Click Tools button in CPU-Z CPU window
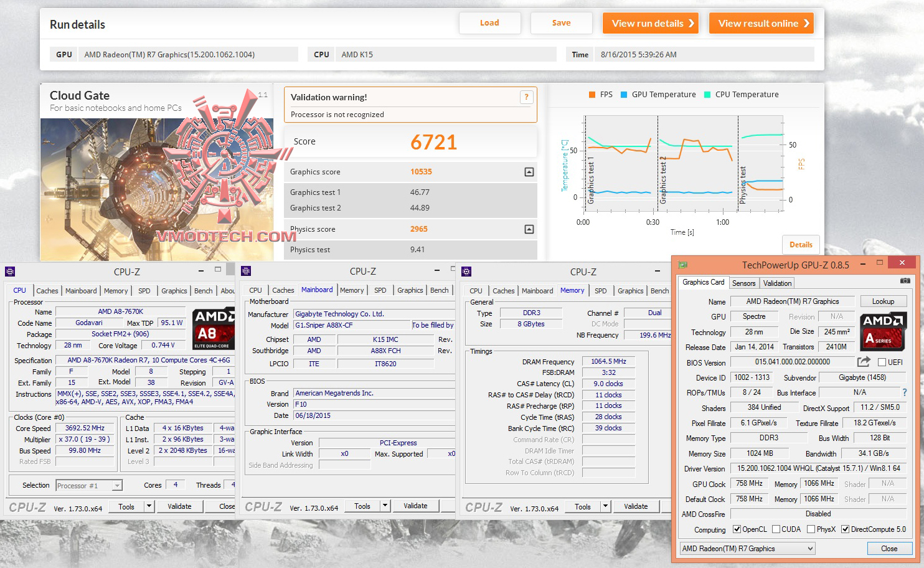The image size is (924, 568). tap(126, 506)
